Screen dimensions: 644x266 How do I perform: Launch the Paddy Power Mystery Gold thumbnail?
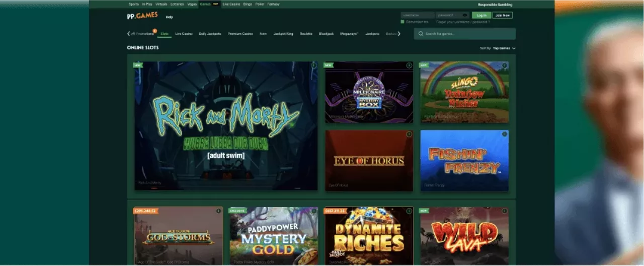pyautogui.click(x=274, y=236)
